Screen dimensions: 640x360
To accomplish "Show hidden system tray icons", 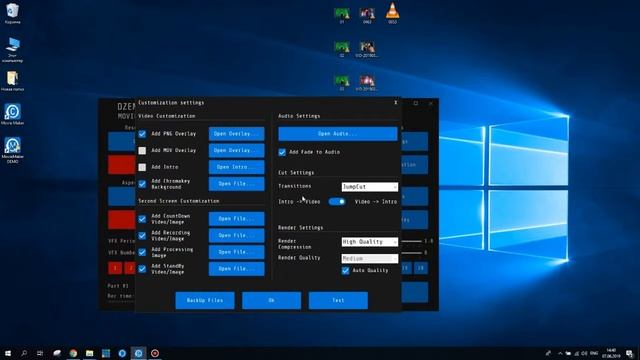I will pyautogui.click(x=560, y=353).
